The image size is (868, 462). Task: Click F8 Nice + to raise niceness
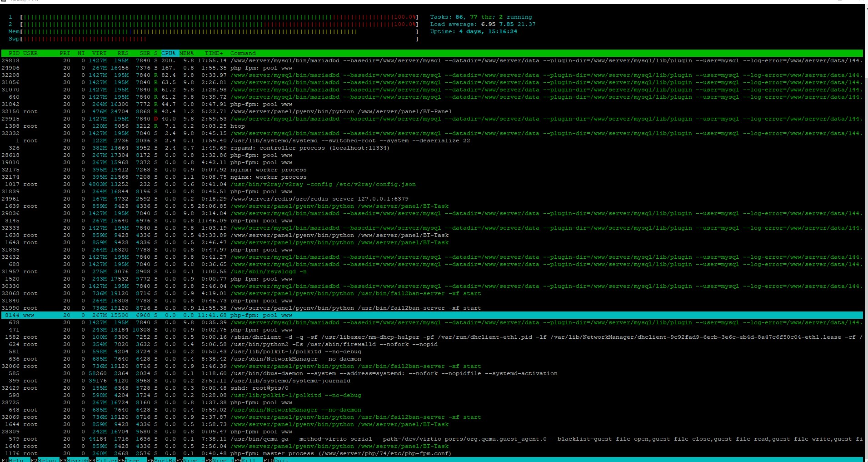click(x=219, y=460)
